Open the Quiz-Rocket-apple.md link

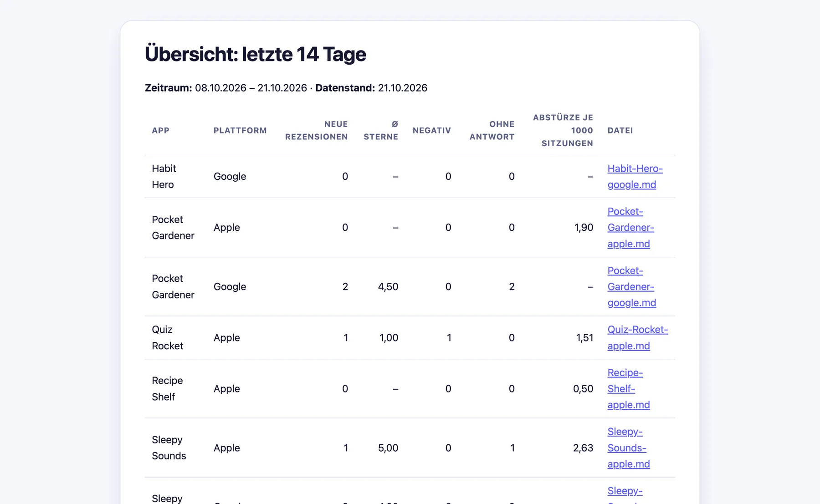637,337
